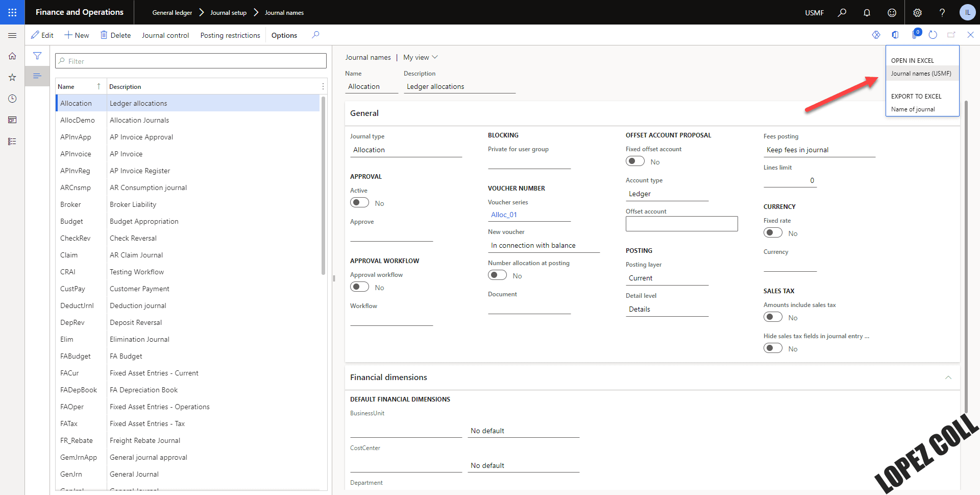Click the Posting restrictions button
Screen dimensions: 980x495
point(230,35)
